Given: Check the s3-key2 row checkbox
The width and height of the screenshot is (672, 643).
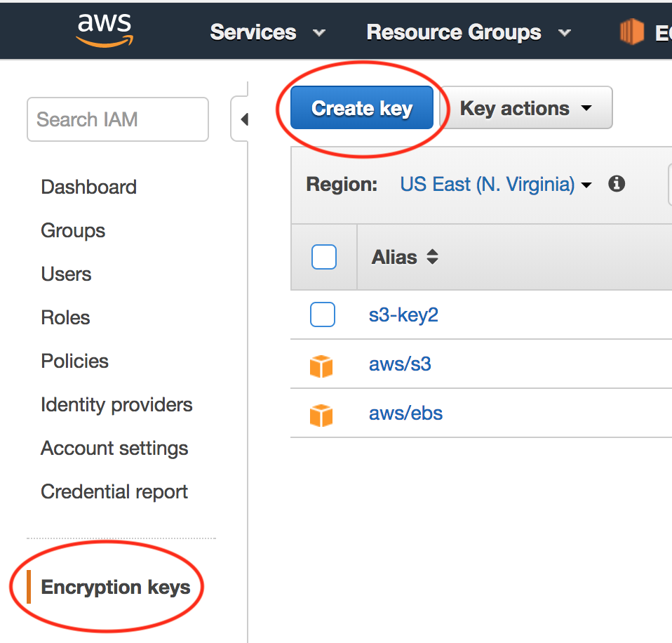Looking at the screenshot, I should tap(323, 315).
